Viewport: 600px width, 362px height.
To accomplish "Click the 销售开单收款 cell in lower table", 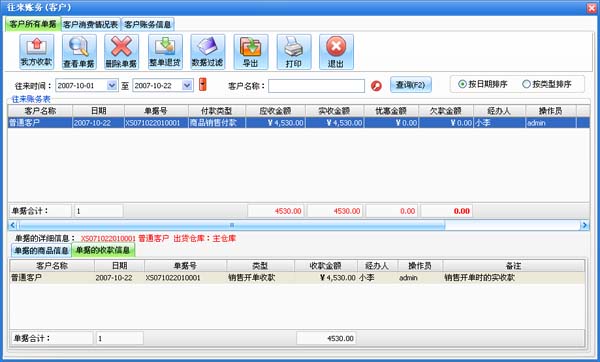I will 260,277.
